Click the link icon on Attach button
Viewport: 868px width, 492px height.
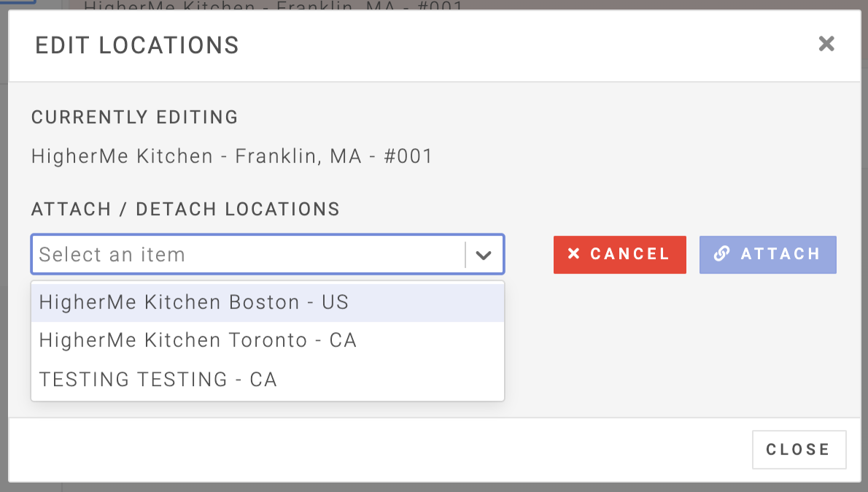(721, 254)
